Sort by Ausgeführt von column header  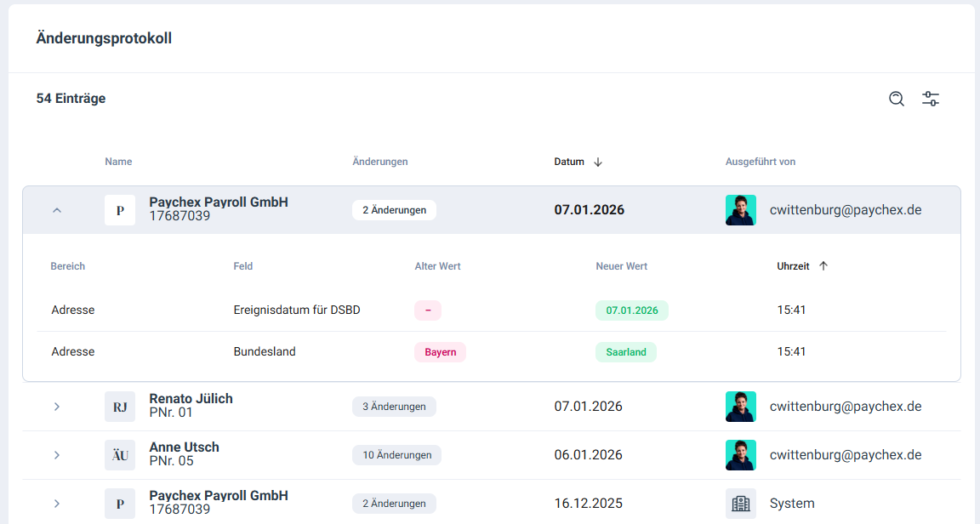760,162
